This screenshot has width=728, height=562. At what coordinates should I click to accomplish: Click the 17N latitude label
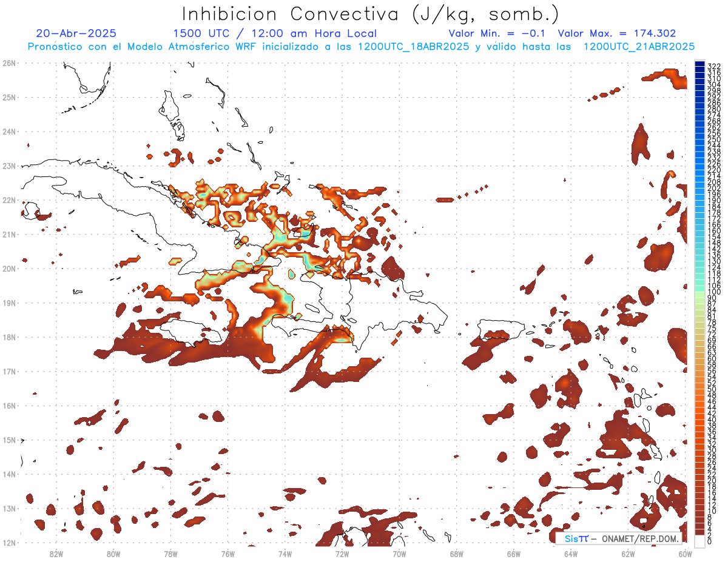pyautogui.click(x=9, y=371)
